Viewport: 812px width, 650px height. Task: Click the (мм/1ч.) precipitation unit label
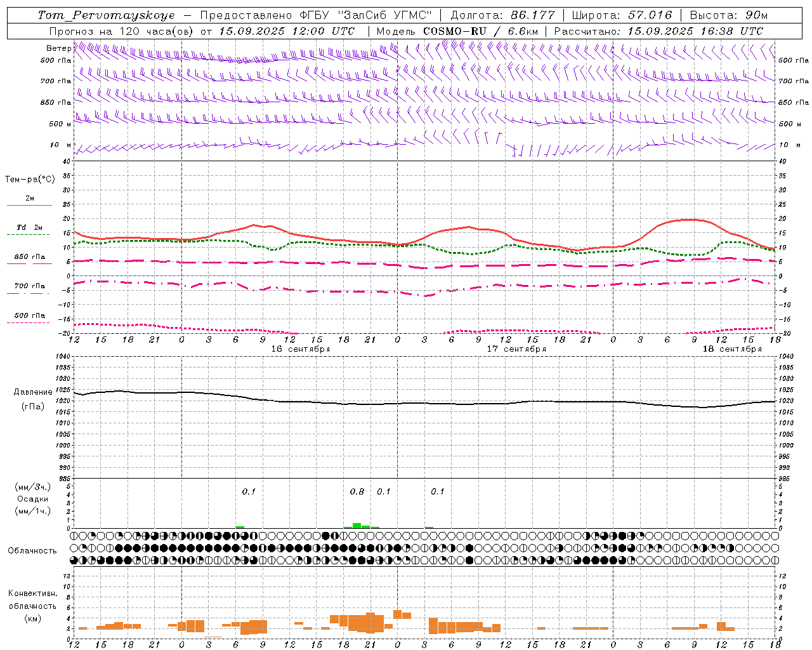(33, 511)
